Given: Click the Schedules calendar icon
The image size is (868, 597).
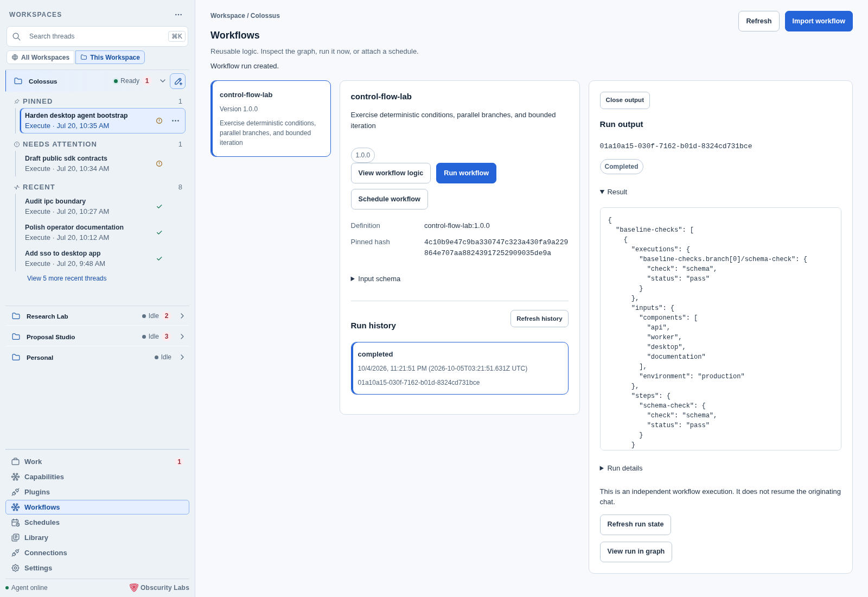Looking at the screenshot, I should (16, 523).
